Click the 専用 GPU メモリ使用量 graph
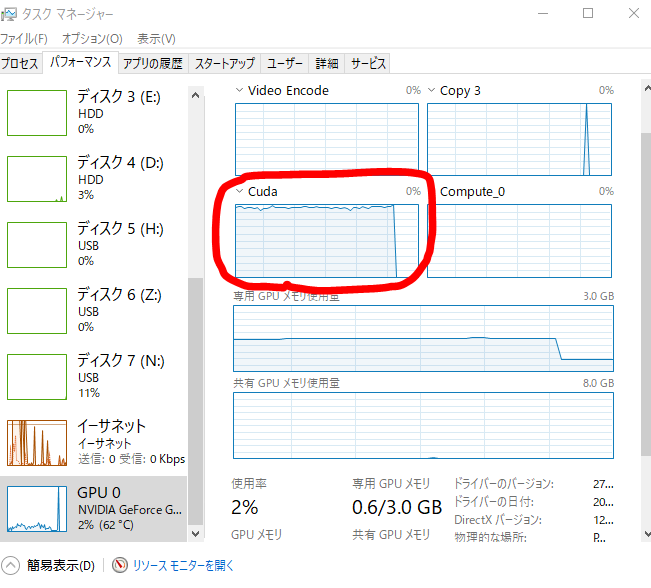 click(423, 338)
